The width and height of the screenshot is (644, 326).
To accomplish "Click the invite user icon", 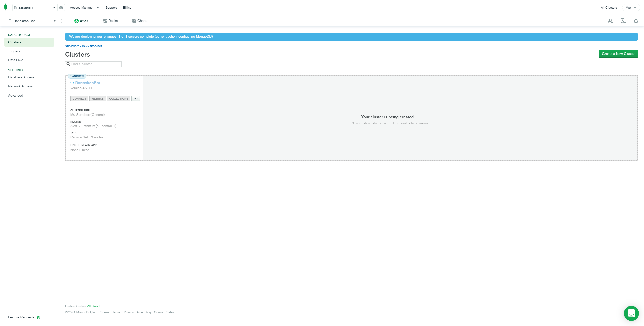I will click(x=610, y=21).
